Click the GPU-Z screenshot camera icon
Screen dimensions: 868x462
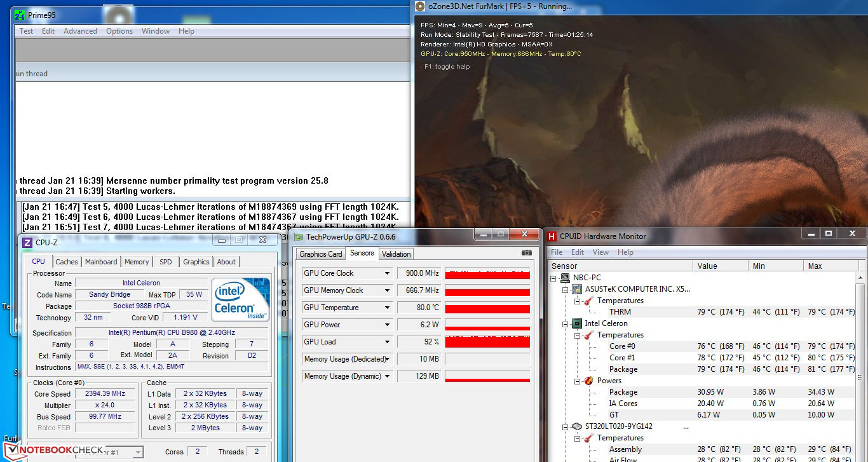[526, 253]
